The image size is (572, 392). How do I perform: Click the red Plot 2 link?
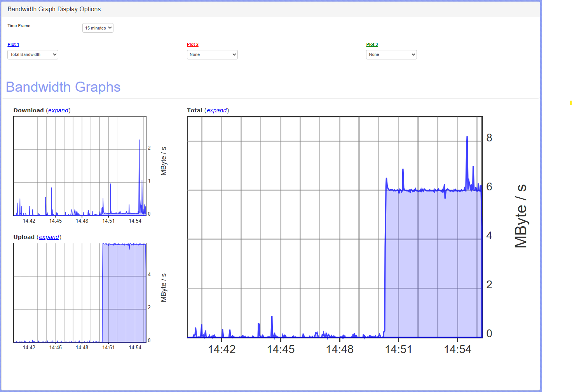[x=192, y=44]
